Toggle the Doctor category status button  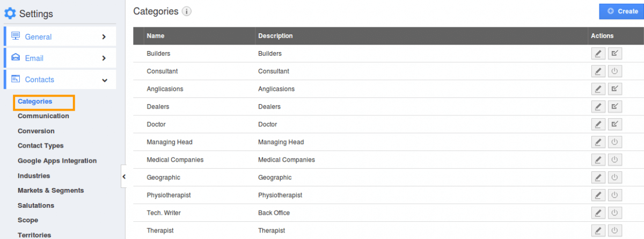(x=615, y=125)
